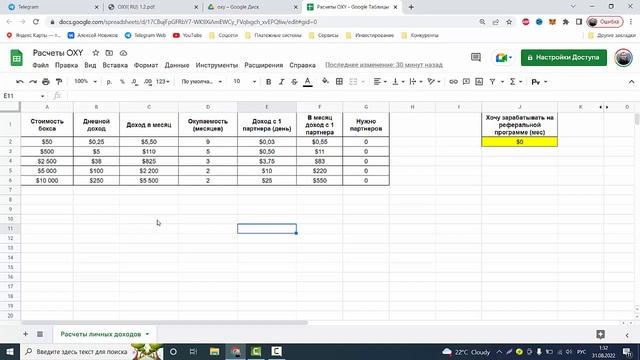Open the borders menu

coord(339,82)
